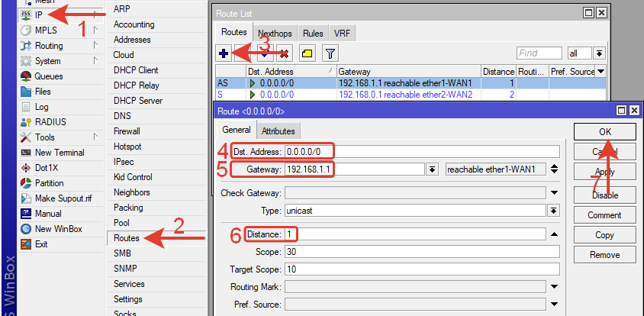This screenshot has width=644, height=316.
Task: Open Hotspot in the IP submenu
Action: click(x=156, y=147)
